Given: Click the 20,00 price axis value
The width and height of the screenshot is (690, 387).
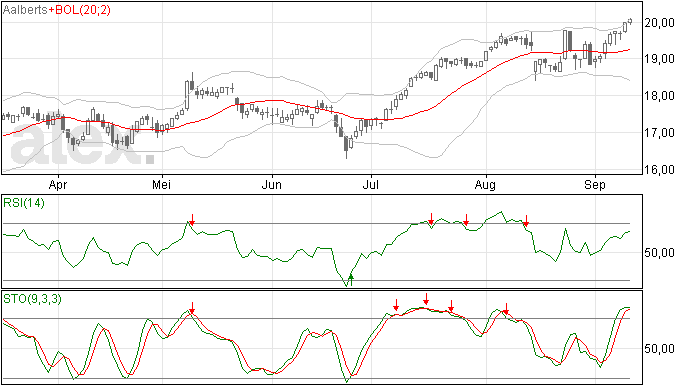Looking at the screenshot, I should tap(659, 22).
